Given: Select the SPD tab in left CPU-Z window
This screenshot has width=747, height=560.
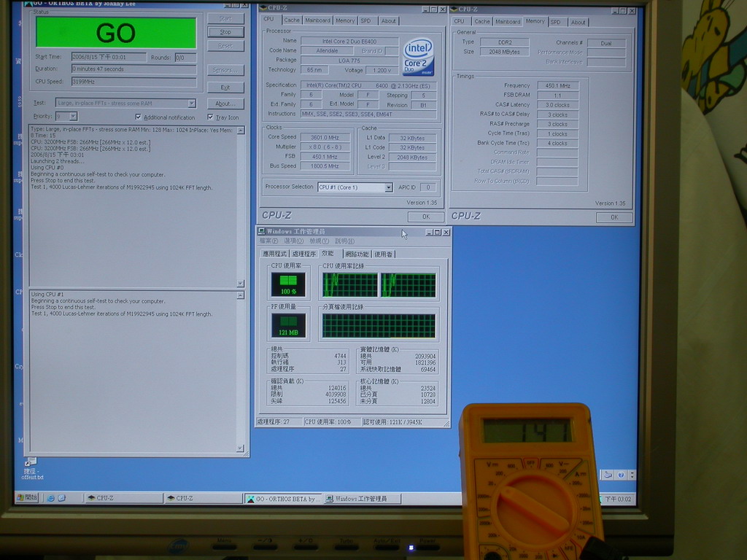Looking at the screenshot, I should pyautogui.click(x=366, y=20).
